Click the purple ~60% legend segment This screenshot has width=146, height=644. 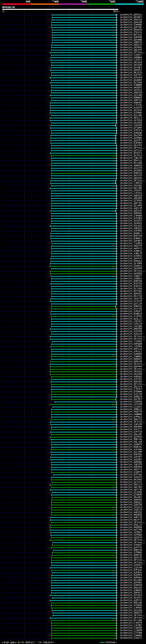coord(73,4)
